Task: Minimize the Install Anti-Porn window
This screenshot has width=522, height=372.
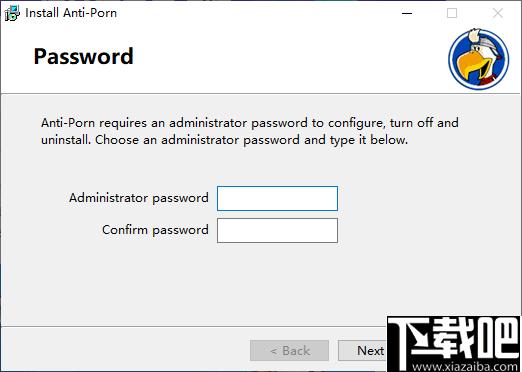Action: (x=407, y=13)
